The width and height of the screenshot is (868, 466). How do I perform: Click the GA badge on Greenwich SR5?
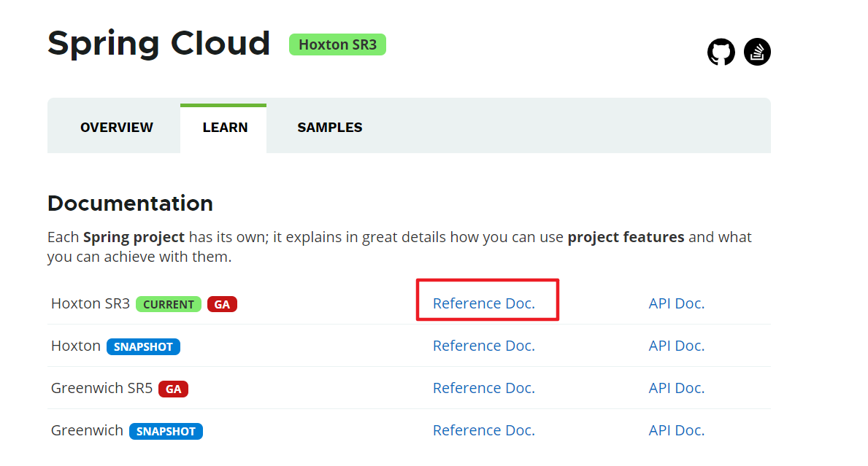174,389
